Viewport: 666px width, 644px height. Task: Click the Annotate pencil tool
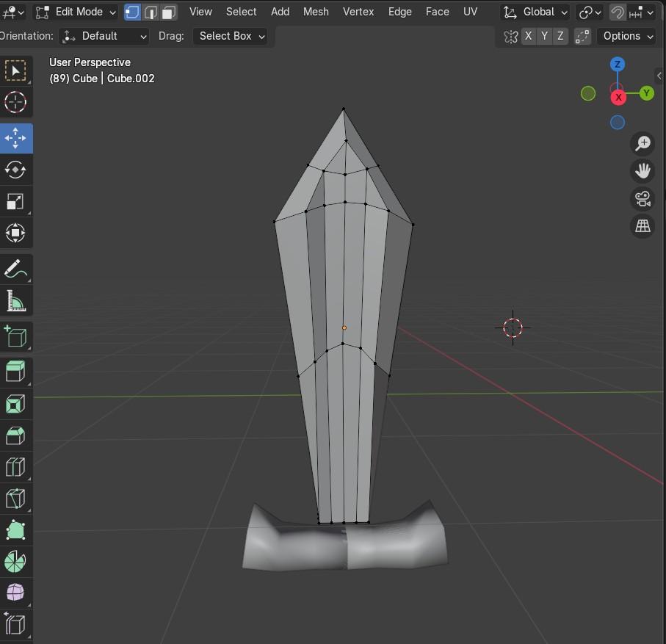[x=15, y=269]
